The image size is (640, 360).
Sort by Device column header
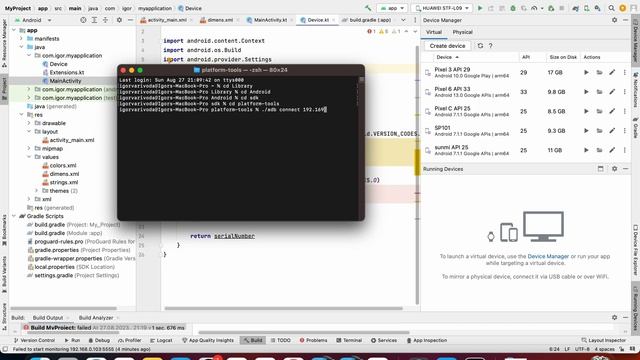(448, 57)
